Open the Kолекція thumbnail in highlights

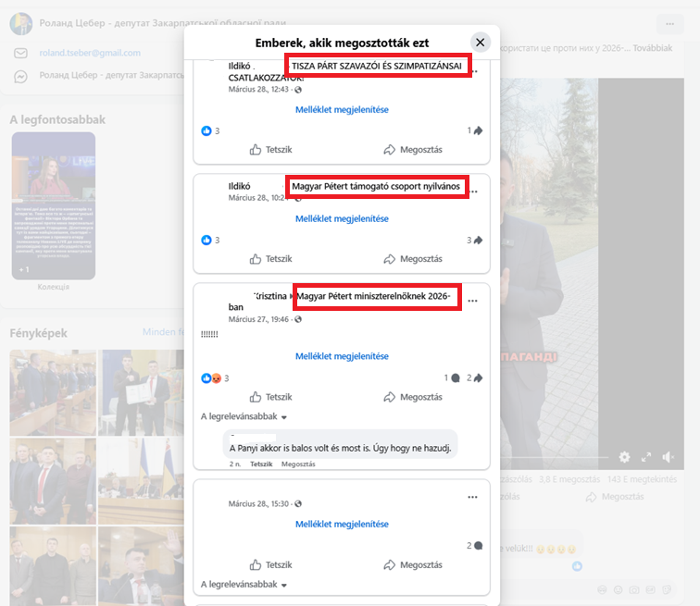click(53, 205)
